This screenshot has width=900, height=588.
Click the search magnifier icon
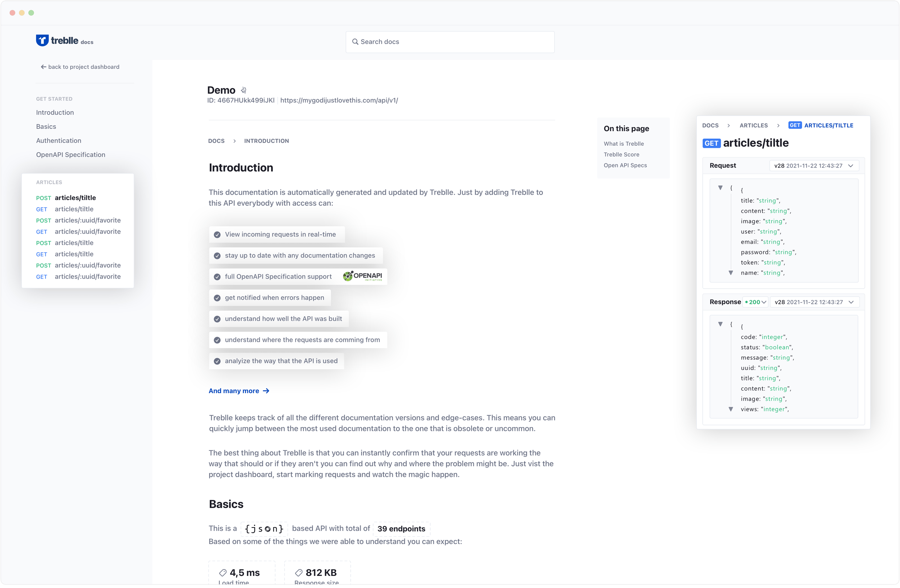click(x=355, y=42)
